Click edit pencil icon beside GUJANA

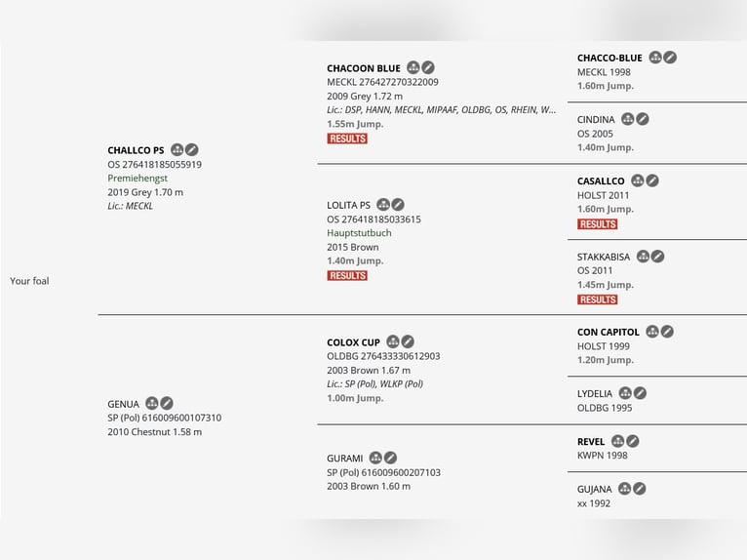tap(640, 489)
